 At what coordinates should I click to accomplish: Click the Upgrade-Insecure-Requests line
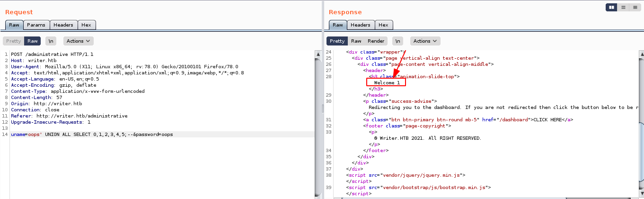click(x=51, y=122)
